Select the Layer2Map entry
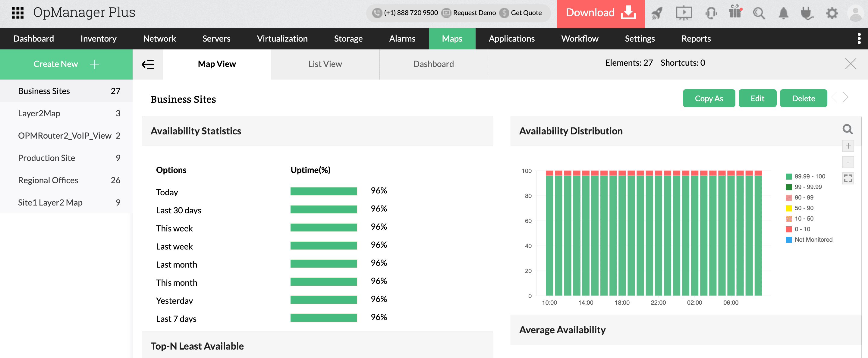Viewport: 868px width, 358px height. (x=66, y=113)
